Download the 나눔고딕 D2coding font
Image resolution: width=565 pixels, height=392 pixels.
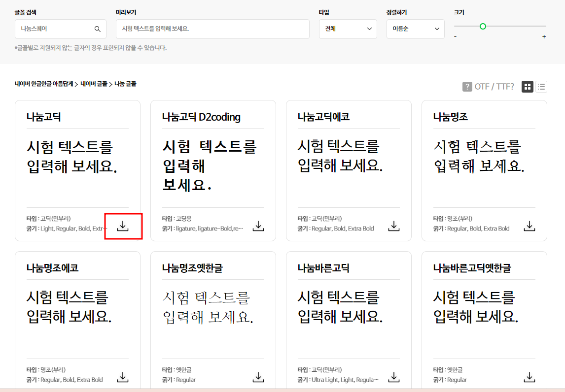tap(258, 226)
